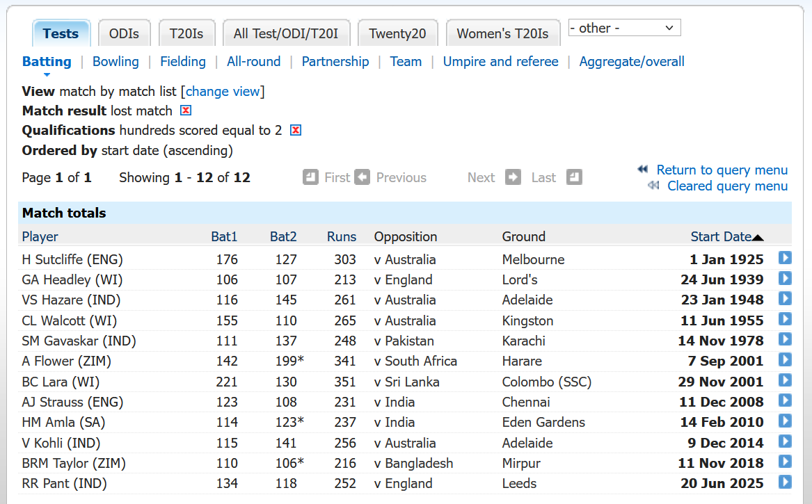Sort table by Bat2 column
Image resolution: width=812 pixels, height=504 pixels.
click(283, 236)
